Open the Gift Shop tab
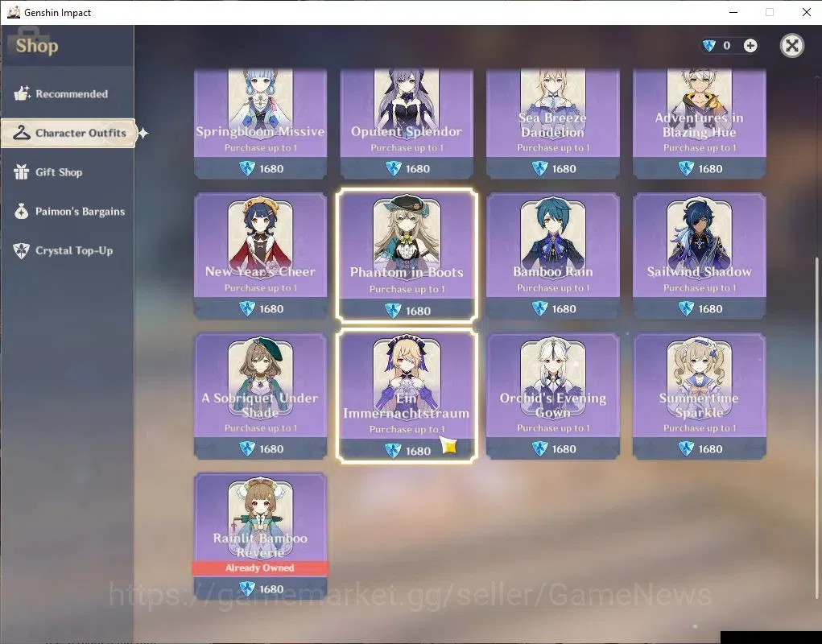 point(67,172)
